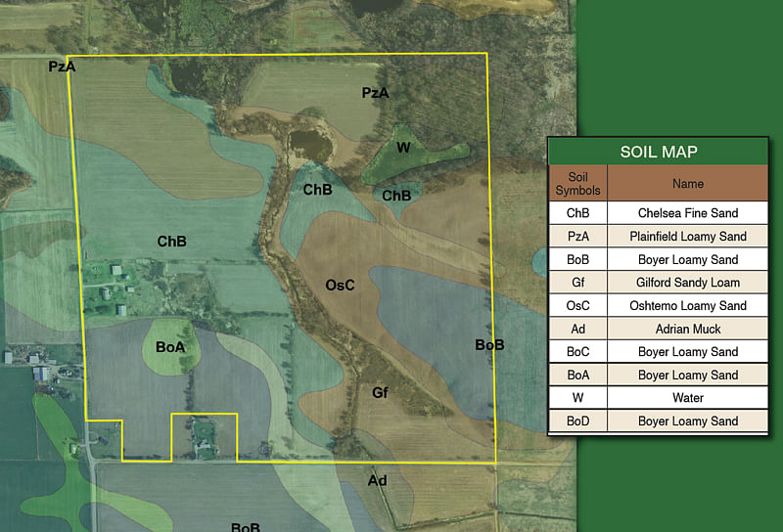Select "Oshtemo Loamy Sand" in the legend
Screen dimensions: 783x532
pyautogui.click(x=688, y=305)
